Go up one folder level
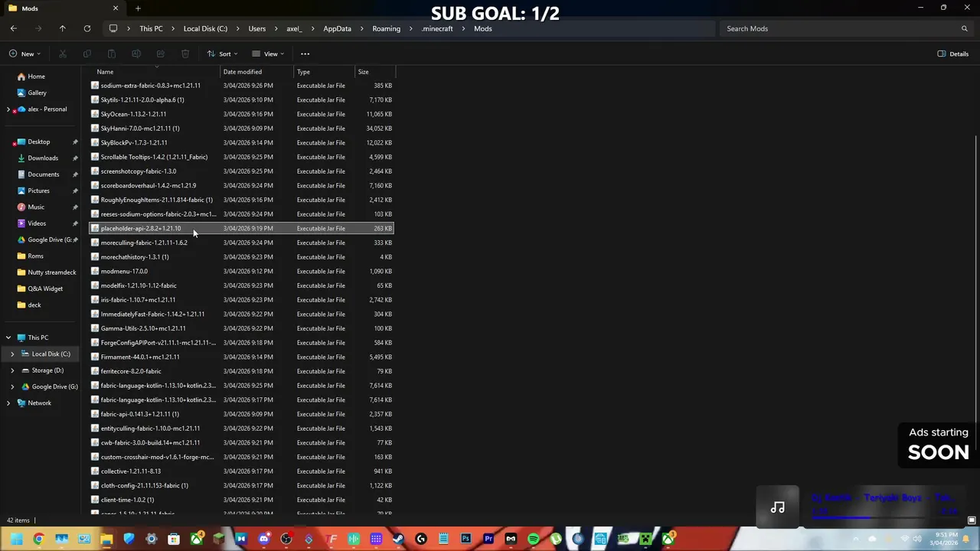 [63, 28]
